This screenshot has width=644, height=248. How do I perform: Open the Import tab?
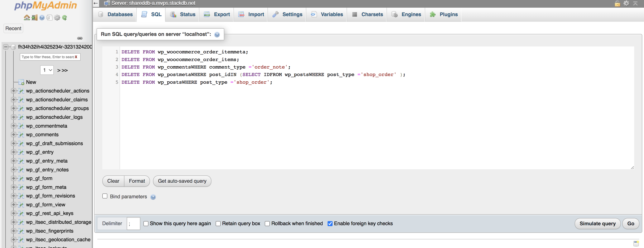pyautogui.click(x=251, y=15)
